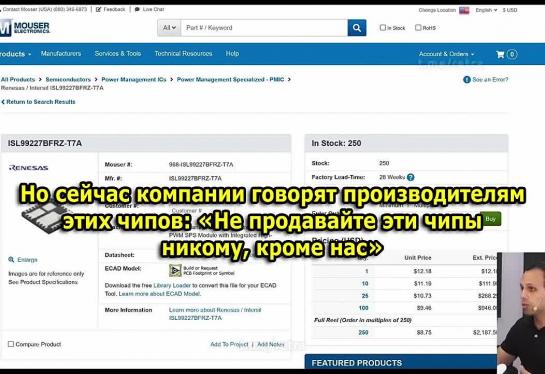Click the Factory Lead-Time help question icon
Image resolution: width=545 pixels, height=374 pixels.
pos(410,177)
